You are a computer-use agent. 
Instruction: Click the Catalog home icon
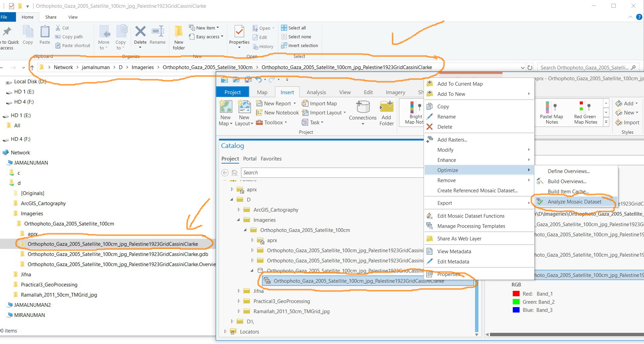[235, 173]
